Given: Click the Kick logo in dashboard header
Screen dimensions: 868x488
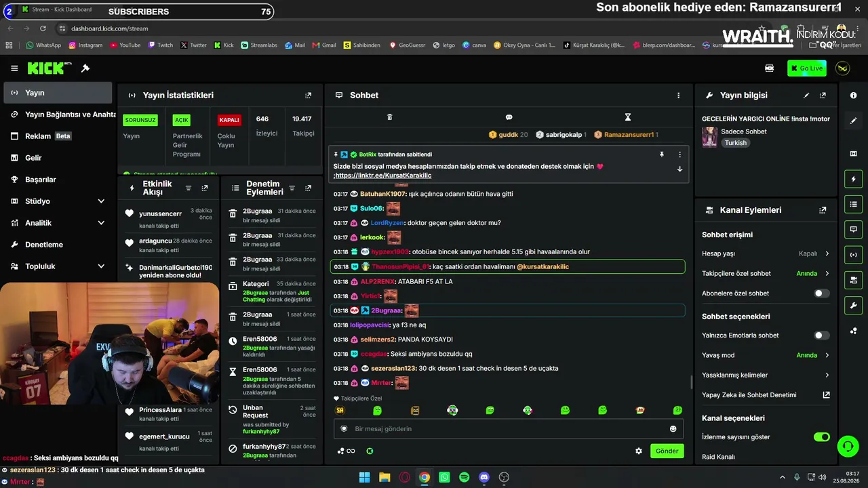Looking at the screenshot, I should (50, 68).
